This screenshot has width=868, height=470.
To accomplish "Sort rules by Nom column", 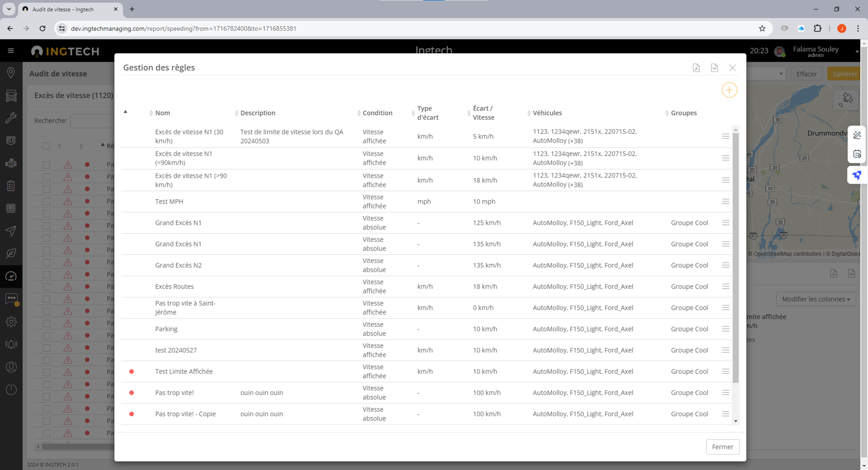I will tap(162, 113).
